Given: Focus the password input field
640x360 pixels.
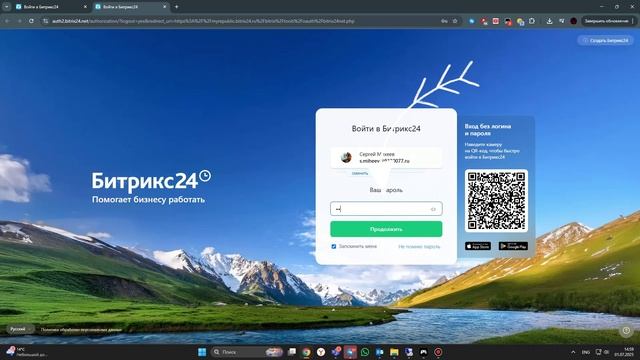Looking at the screenshot, I should coord(386,209).
